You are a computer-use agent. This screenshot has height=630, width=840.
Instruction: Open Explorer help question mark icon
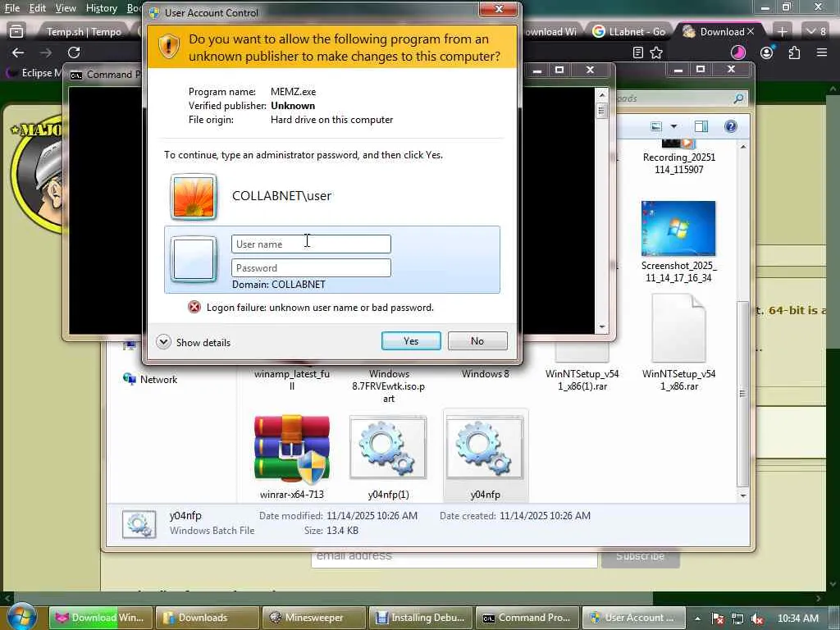[731, 126]
